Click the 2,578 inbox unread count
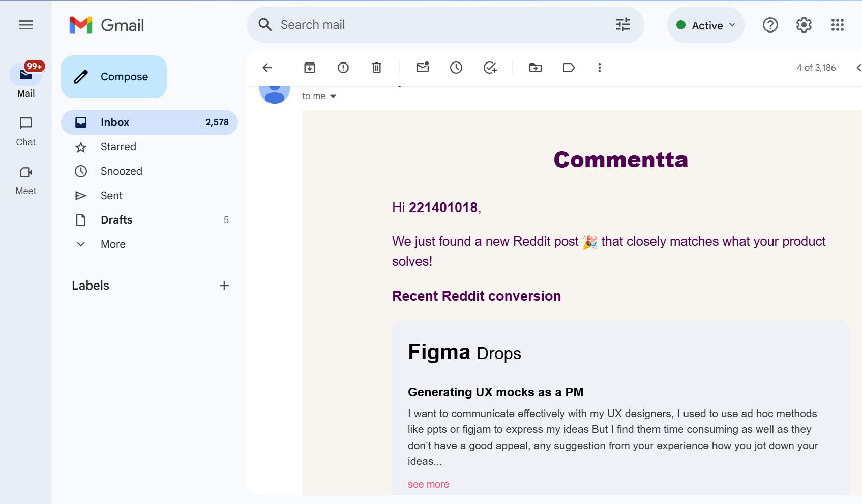The image size is (862, 504). pyautogui.click(x=217, y=122)
